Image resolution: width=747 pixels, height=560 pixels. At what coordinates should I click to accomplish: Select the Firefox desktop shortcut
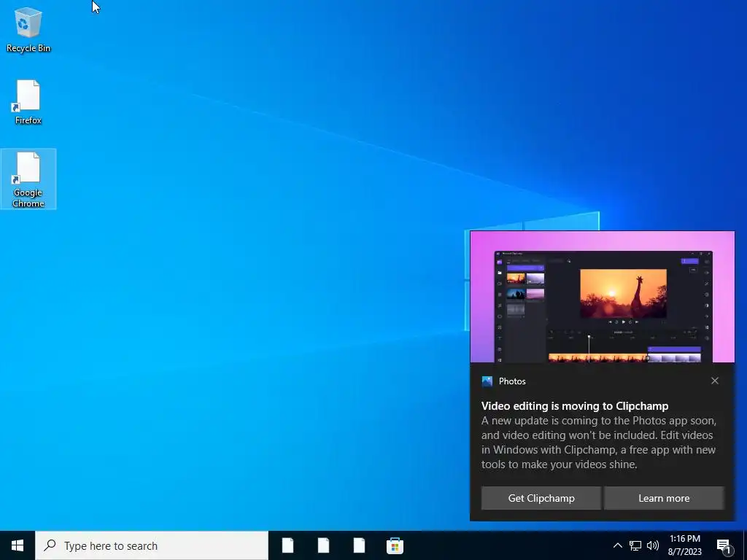(28, 102)
